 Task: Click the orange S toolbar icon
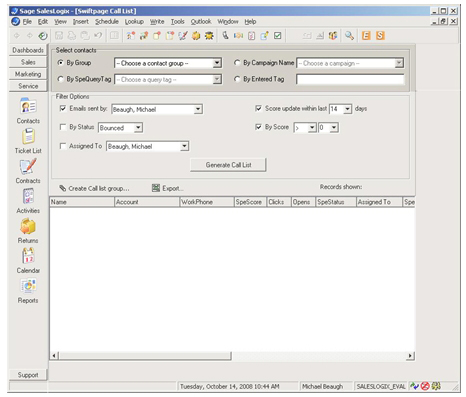coord(380,36)
